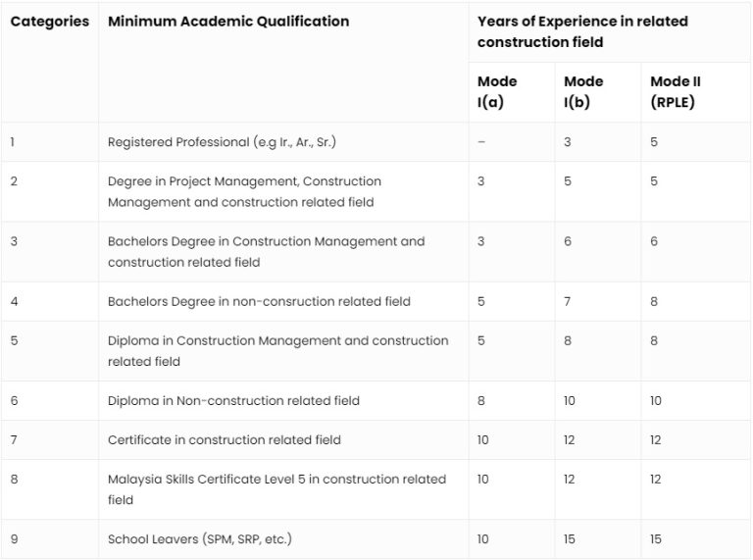
Task: Select the Mode II (RPLE) column header
Action: tap(676, 91)
